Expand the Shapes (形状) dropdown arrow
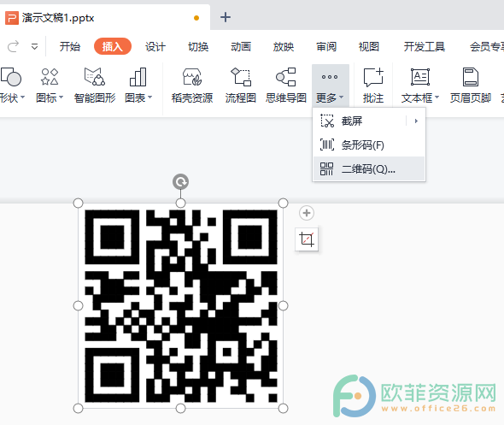 pos(22,97)
